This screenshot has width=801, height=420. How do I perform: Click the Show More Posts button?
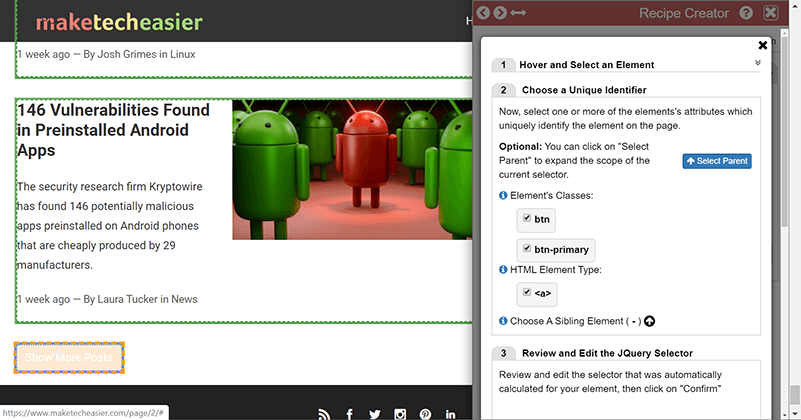(69, 358)
